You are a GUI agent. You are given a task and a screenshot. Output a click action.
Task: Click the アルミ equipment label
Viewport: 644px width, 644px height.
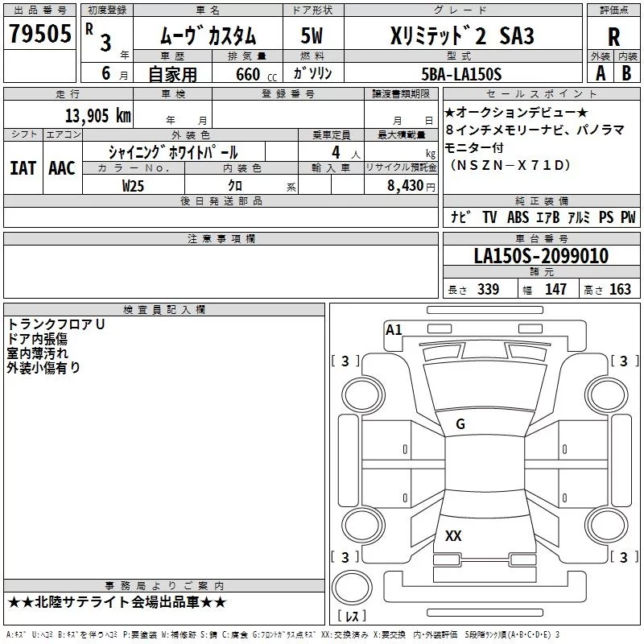pyautogui.click(x=579, y=217)
